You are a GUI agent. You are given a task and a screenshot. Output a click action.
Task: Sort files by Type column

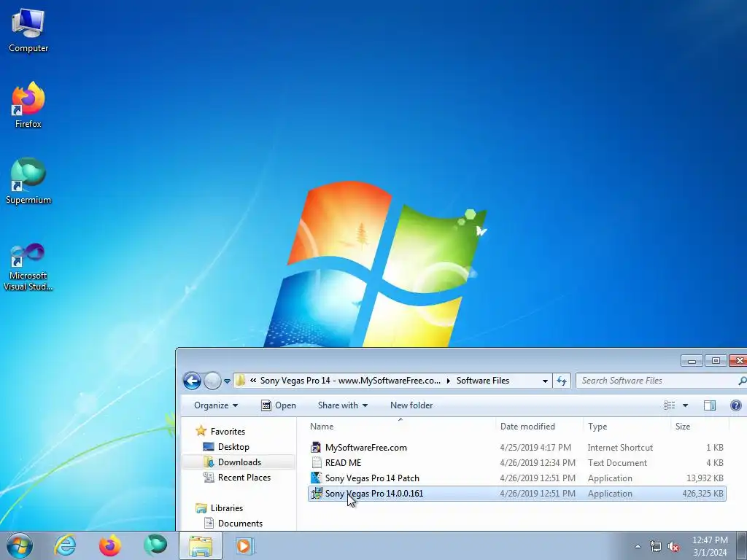627,426
